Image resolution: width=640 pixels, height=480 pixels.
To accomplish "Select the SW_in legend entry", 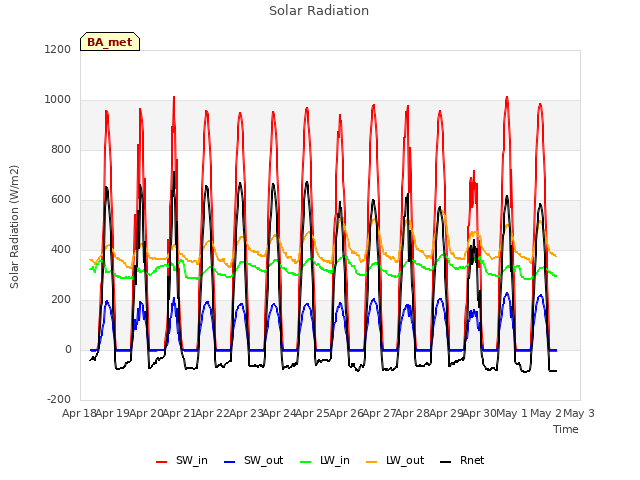I will click(x=182, y=460).
